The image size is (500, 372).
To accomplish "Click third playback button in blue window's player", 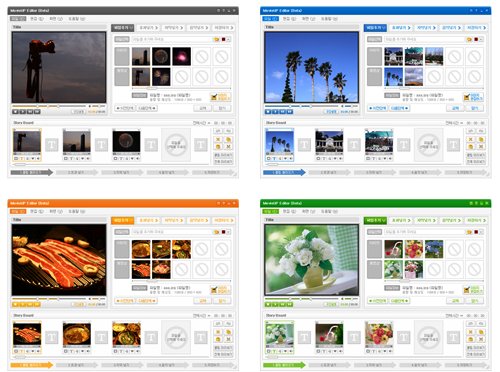I will 283,112.
